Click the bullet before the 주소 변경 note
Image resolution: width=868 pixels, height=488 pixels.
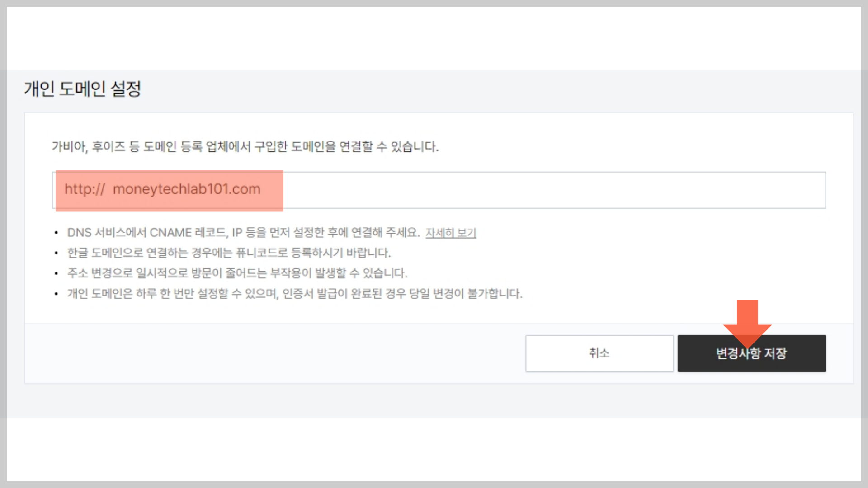click(56, 273)
